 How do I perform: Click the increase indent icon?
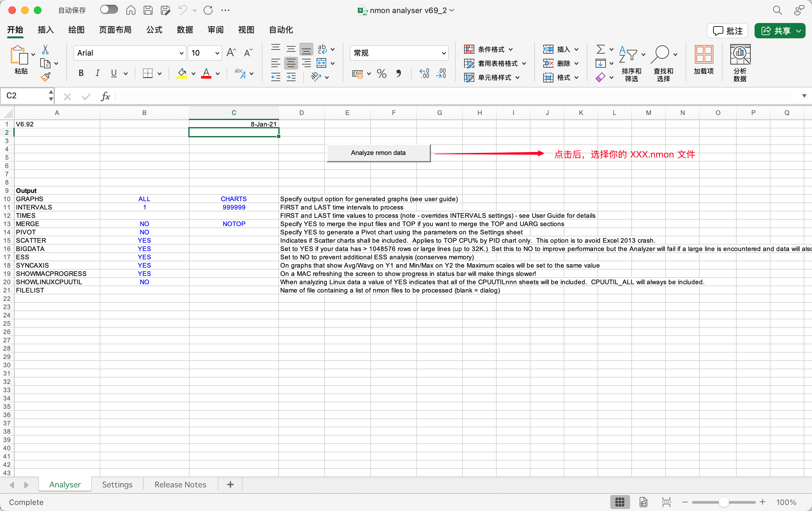click(291, 77)
